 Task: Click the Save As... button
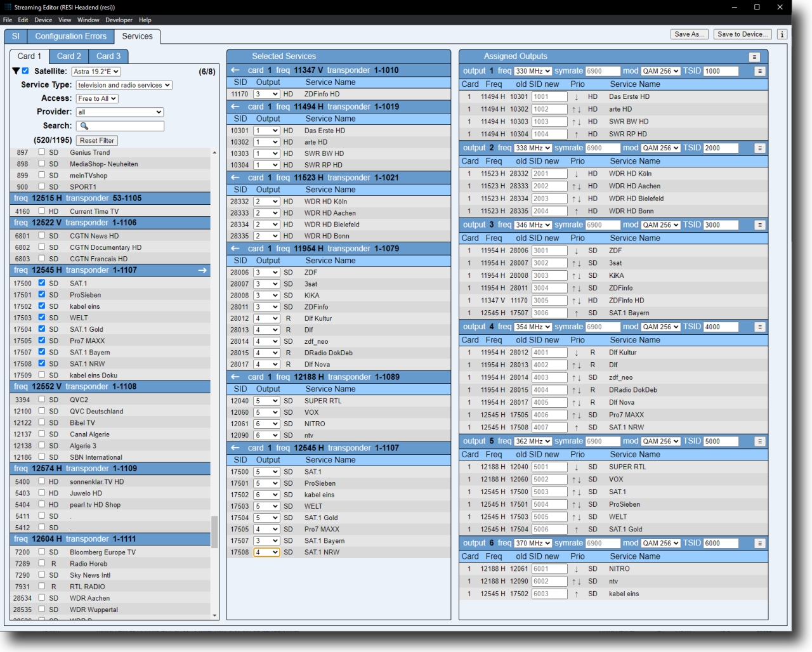[690, 34]
